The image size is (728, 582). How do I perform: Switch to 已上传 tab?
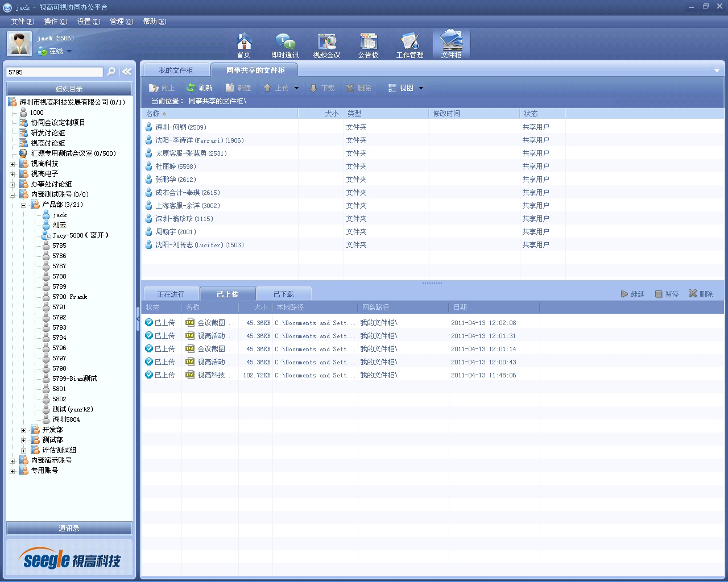[227, 294]
